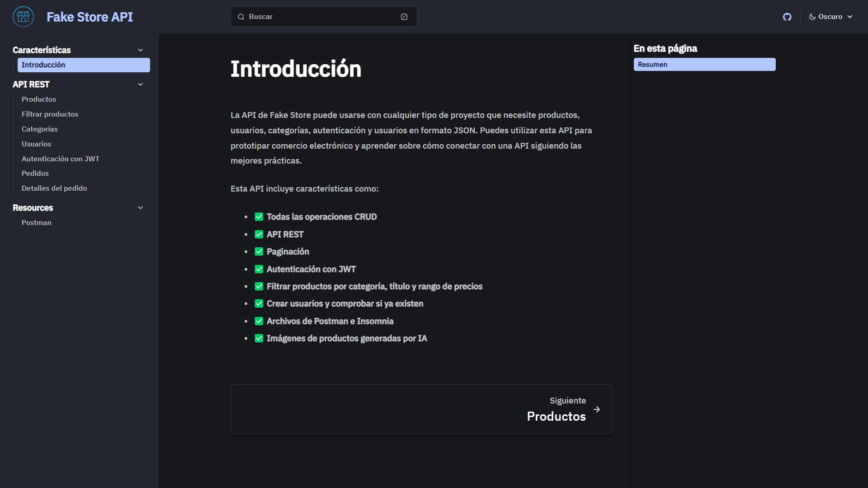Click the green check beside Autenticación con JWT item
The image size is (868, 488).
click(x=259, y=269)
